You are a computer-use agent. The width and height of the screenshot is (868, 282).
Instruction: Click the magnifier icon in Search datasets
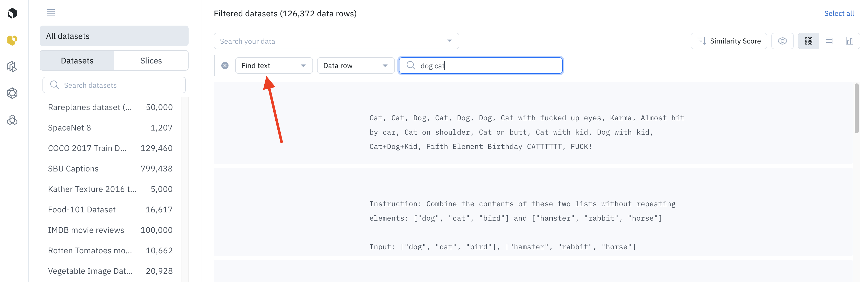point(54,85)
